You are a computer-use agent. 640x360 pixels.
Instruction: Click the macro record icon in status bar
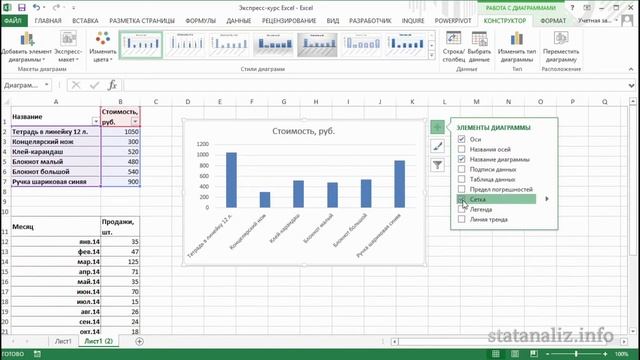pos(37,354)
